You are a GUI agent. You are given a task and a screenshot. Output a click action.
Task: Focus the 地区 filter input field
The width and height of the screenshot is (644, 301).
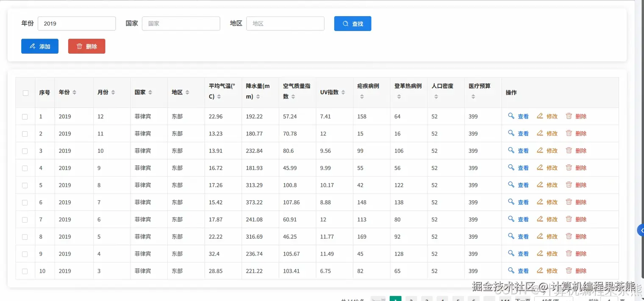tap(285, 24)
